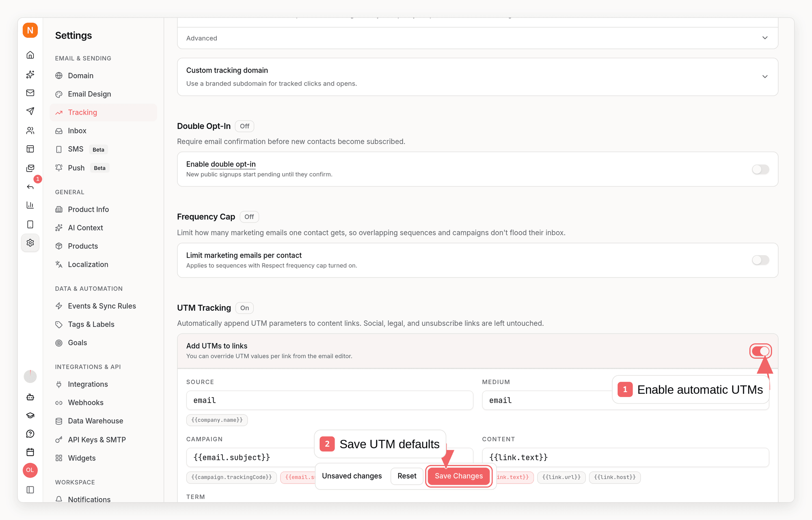
Task: Open the reply arrow icon with badge
Action: pos(30,187)
